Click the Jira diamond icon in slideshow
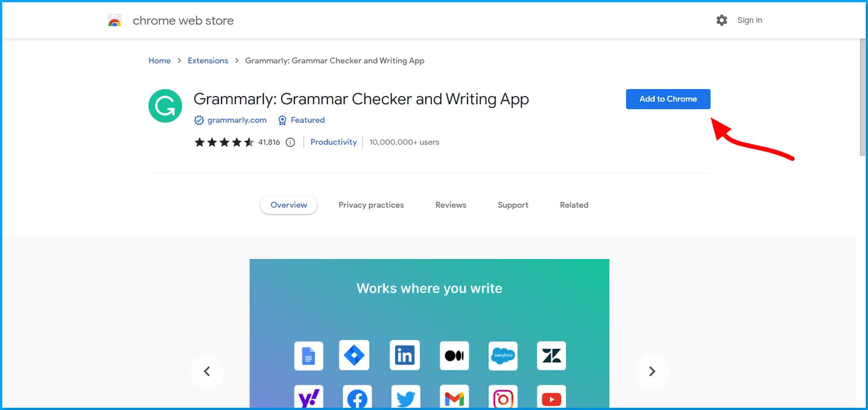 354,356
